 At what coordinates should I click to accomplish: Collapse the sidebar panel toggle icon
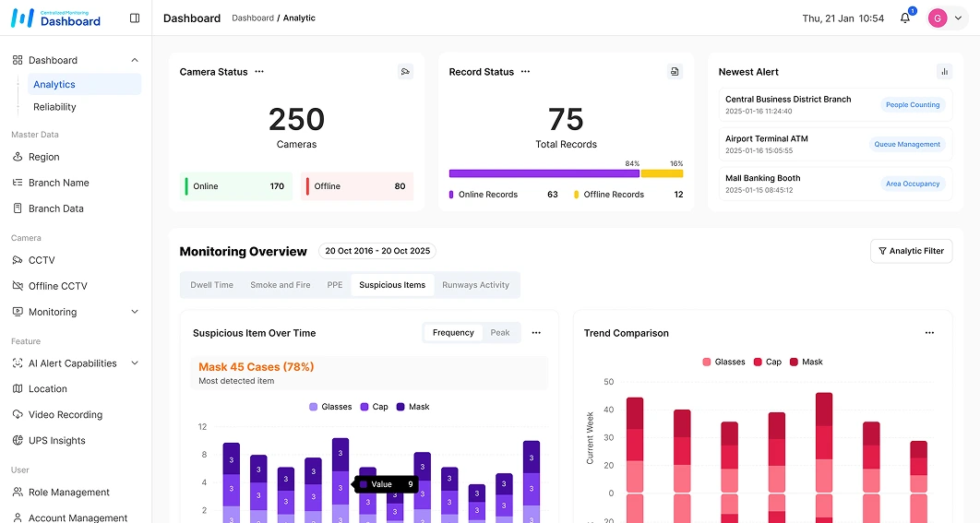click(x=135, y=18)
